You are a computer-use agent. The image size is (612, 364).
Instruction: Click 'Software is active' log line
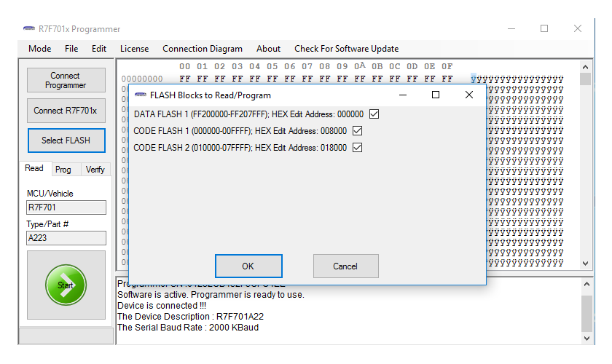(x=211, y=295)
